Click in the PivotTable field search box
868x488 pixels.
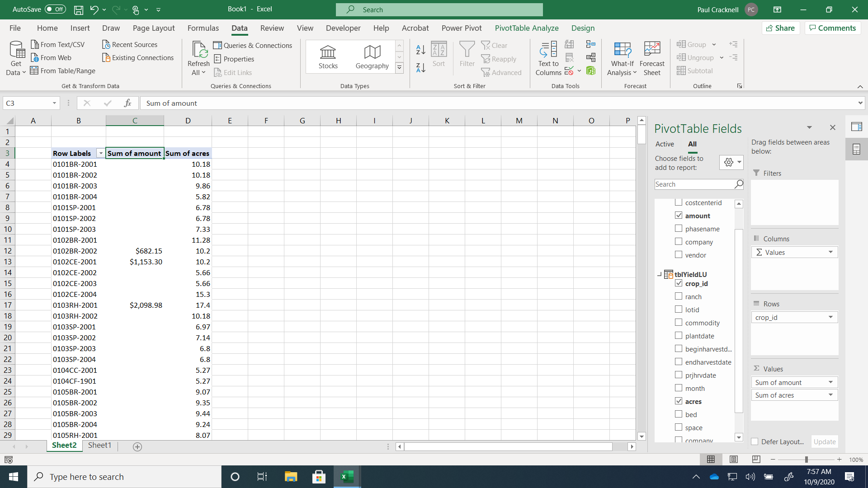(x=694, y=184)
